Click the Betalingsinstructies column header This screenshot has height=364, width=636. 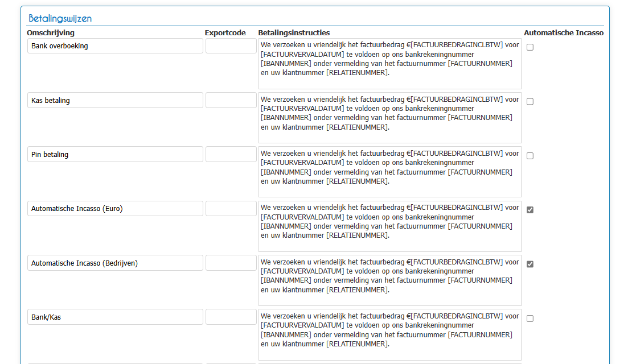(x=294, y=33)
